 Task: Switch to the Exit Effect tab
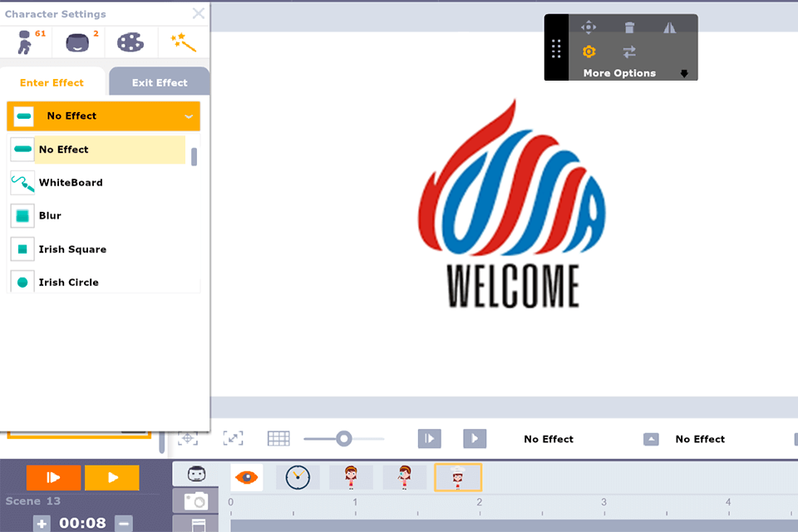pyautogui.click(x=159, y=82)
